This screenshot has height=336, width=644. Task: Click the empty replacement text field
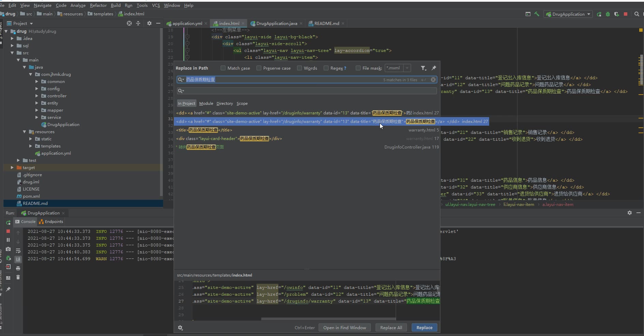click(x=307, y=91)
